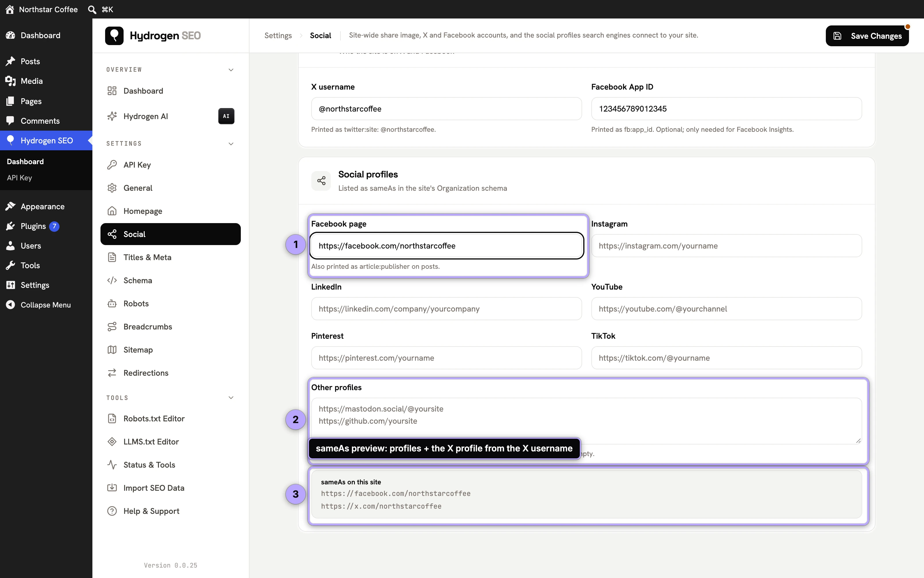Click the X username field
This screenshot has width=924, height=578.
446,109
